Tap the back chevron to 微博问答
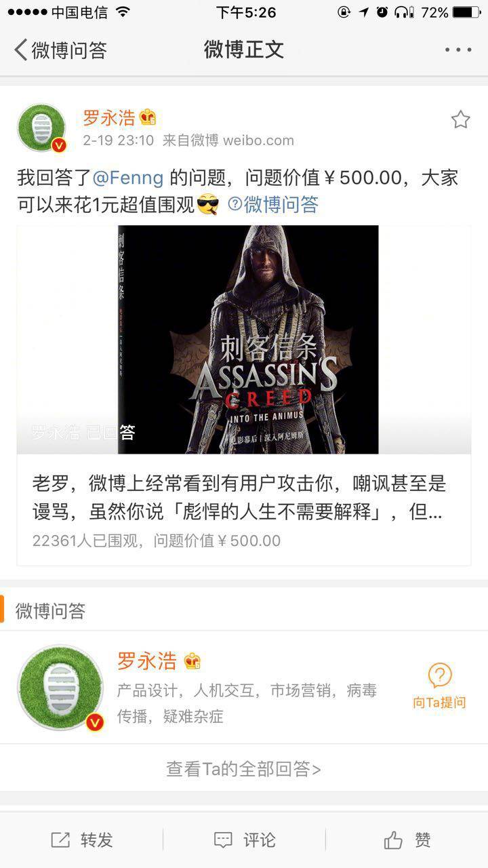This screenshot has width=488, height=868. point(21,50)
